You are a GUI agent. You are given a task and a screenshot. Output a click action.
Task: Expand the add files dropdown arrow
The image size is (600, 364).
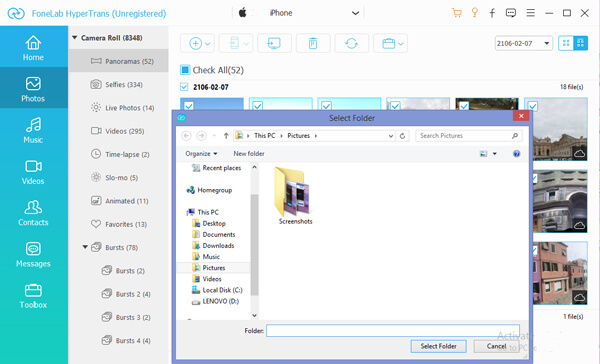[x=207, y=44]
